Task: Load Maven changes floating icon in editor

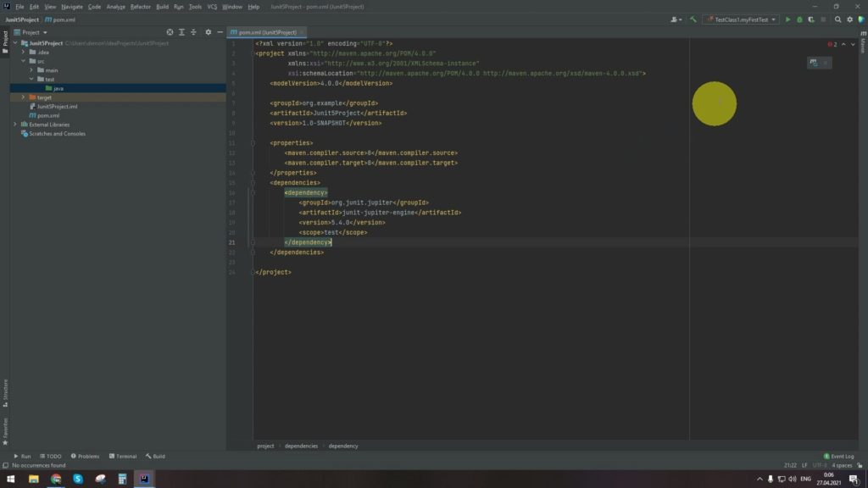Action: [x=813, y=63]
